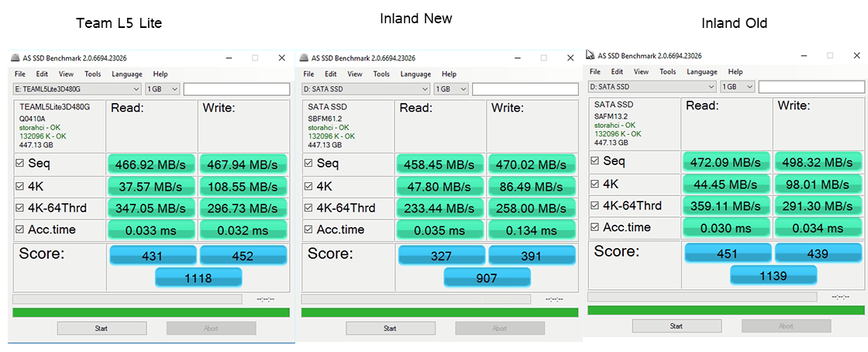Open the File menu in the Team L5 Lite window

[20, 74]
